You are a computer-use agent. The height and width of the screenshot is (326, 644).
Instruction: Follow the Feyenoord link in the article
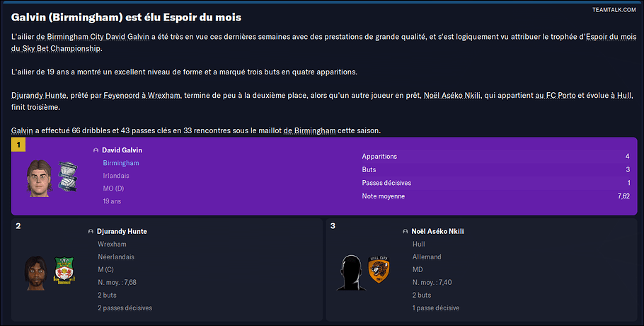pos(121,96)
